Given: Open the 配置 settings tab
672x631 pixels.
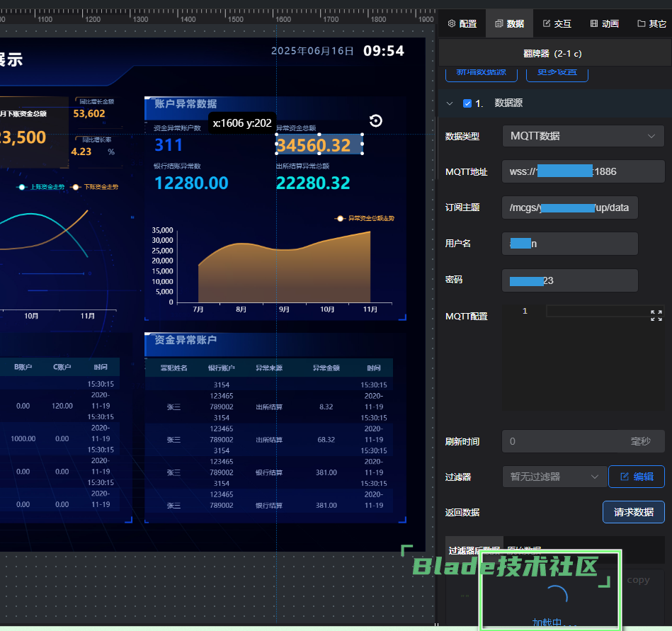Looking at the screenshot, I should click(x=462, y=23).
